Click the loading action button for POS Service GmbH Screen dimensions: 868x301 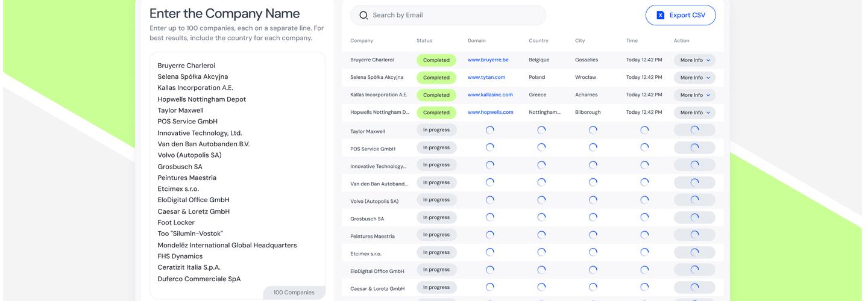coord(694,147)
